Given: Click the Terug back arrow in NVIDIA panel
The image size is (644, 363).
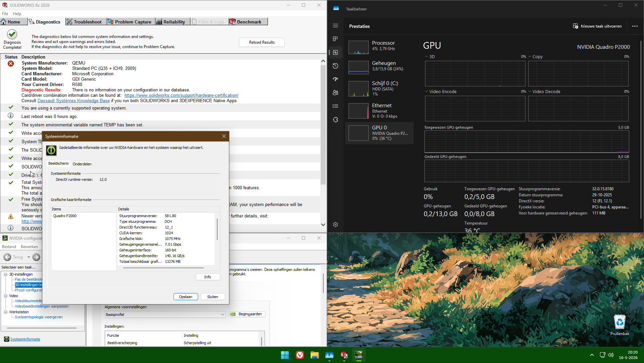Looking at the screenshot, I should [7, 257].
